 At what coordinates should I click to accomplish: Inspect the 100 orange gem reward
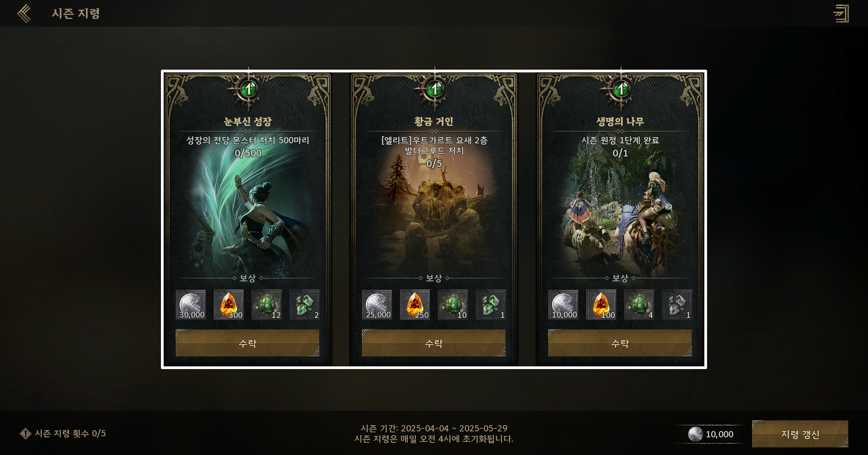601,305
